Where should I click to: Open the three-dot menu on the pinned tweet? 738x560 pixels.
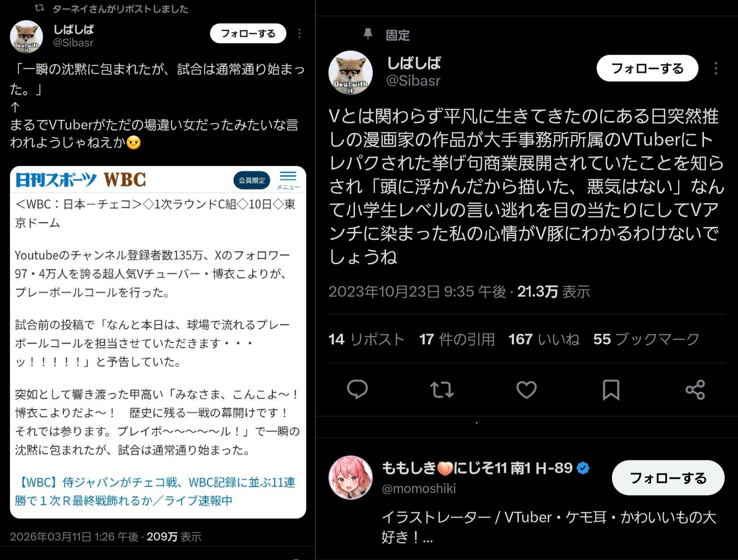[716, 68]
